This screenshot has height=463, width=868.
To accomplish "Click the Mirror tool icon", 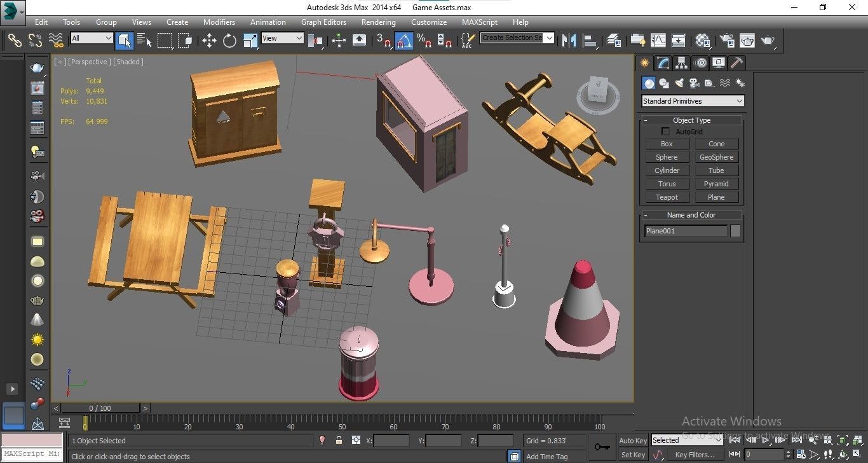I will point(569,41).
